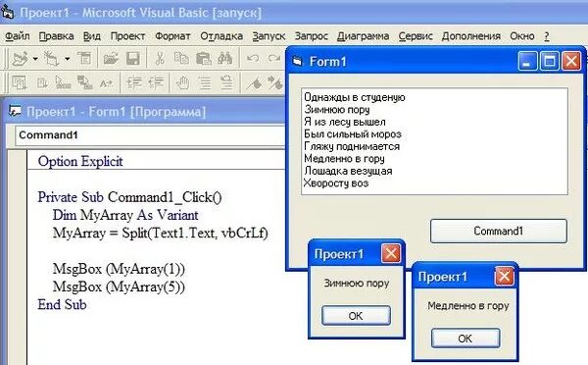Open the Окно menu
Viewport: 588px width, 365px height.
click(x=522, y=36)
